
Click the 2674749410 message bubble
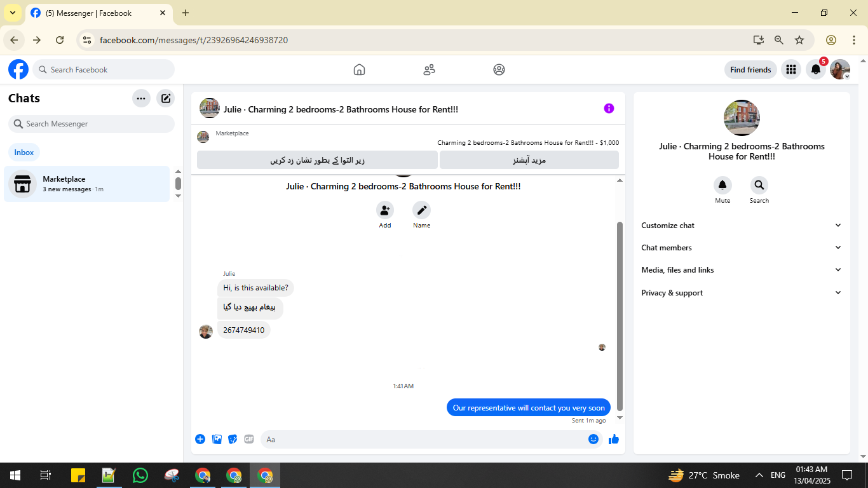tap(244, 330)
